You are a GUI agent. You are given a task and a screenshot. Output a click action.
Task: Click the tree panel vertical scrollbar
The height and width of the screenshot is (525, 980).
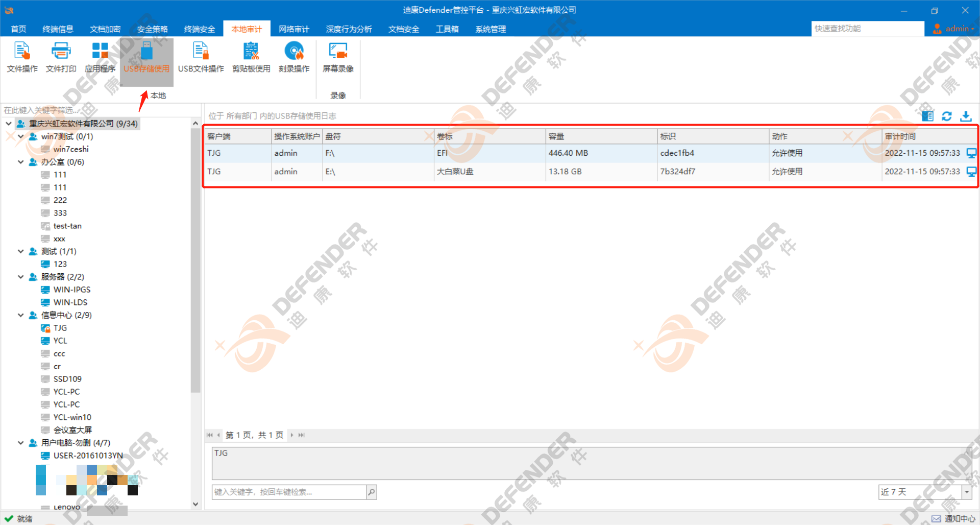(x=195, y=260)
